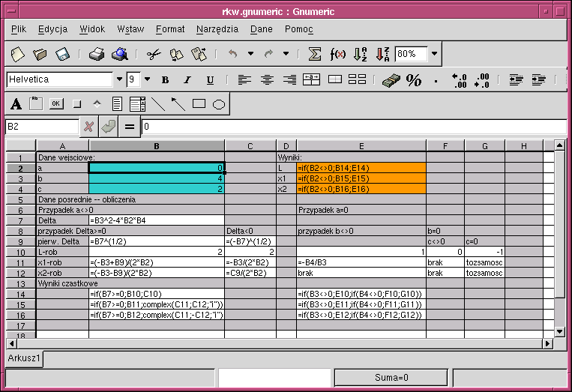Viewport: 572px width, 392px height.
Task: Insert function with the f(x) icon
Action: [337, 54]
